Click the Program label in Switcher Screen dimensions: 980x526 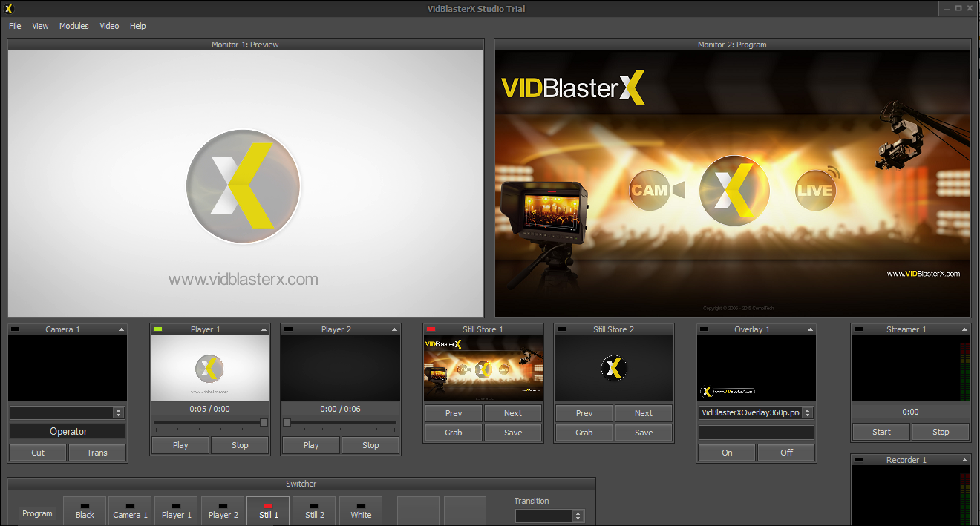tap(37, 513)
